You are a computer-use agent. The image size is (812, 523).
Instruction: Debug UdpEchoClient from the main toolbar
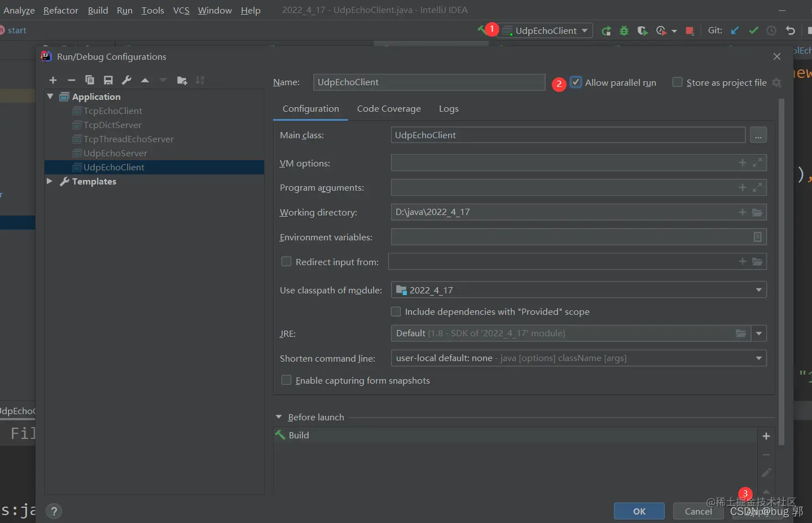(624, 30)
